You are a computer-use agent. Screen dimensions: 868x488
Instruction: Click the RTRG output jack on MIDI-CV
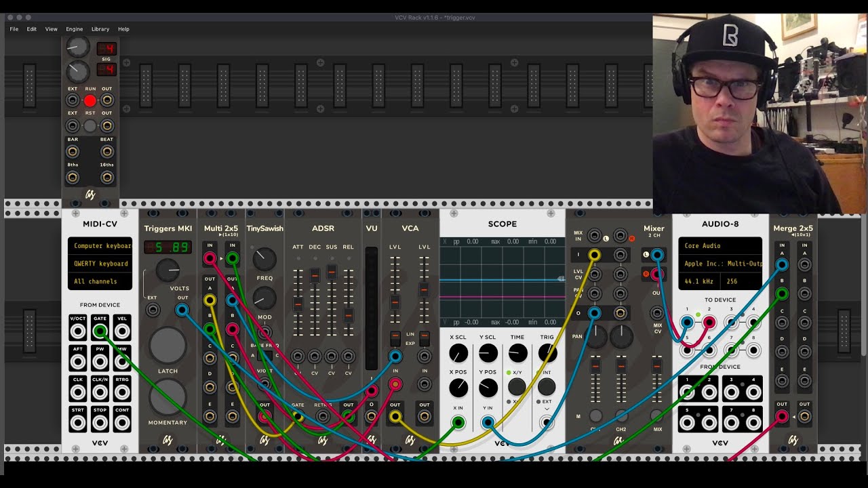[122, 392]
